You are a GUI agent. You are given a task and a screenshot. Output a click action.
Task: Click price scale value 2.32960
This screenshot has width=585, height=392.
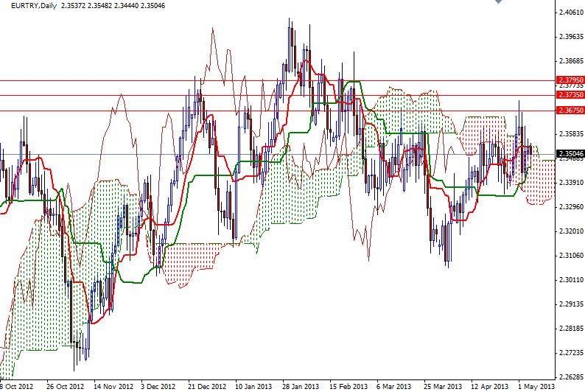click(571, 206)
